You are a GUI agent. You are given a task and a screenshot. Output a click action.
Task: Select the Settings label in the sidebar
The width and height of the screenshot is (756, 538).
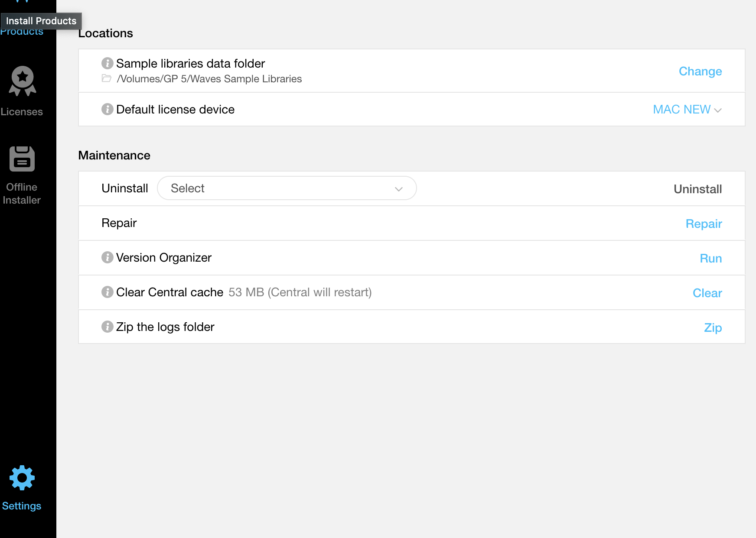coord(22,506)
